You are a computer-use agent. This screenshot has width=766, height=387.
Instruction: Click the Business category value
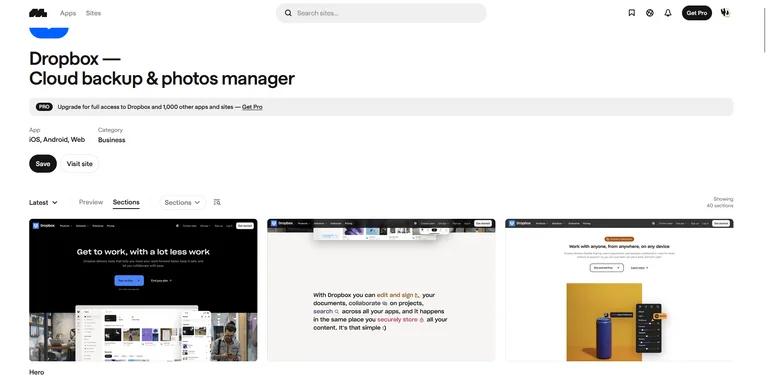coord(111,140)
